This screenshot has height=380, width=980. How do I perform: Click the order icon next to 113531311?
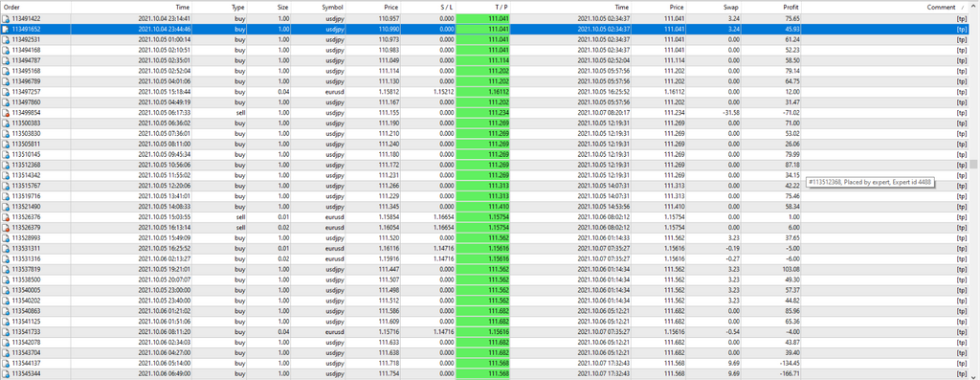[x=6, y=248]
